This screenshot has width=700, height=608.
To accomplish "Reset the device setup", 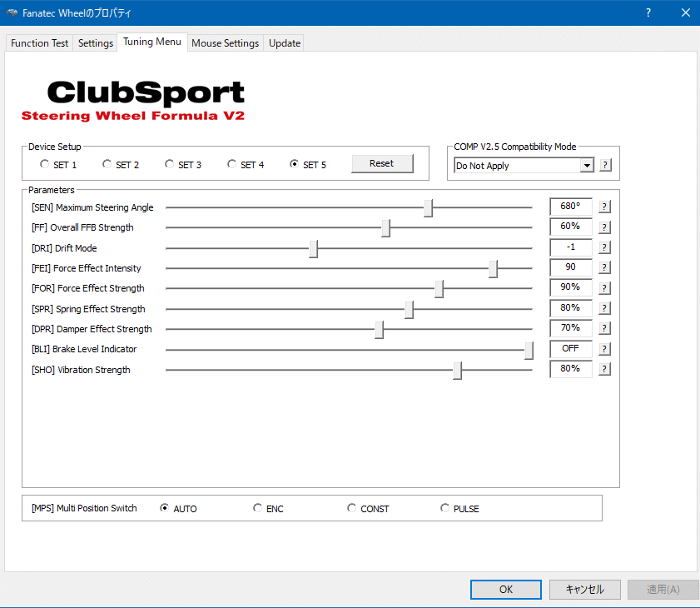I will point(382,164).
